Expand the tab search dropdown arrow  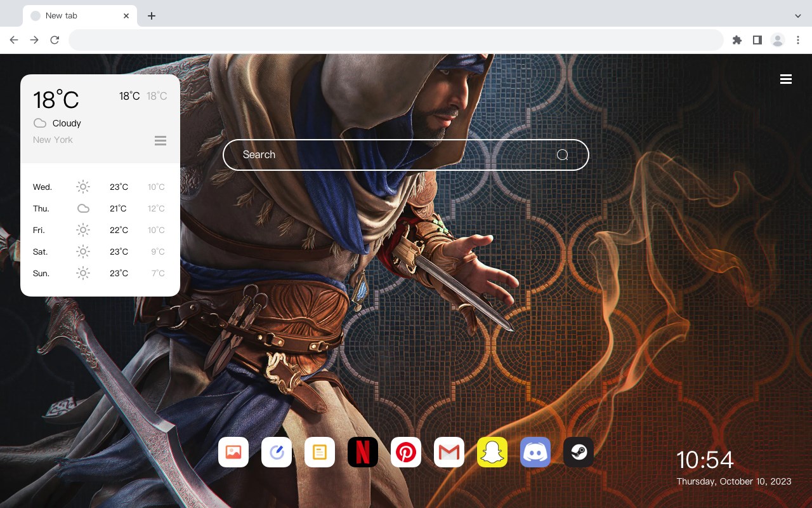798,16
